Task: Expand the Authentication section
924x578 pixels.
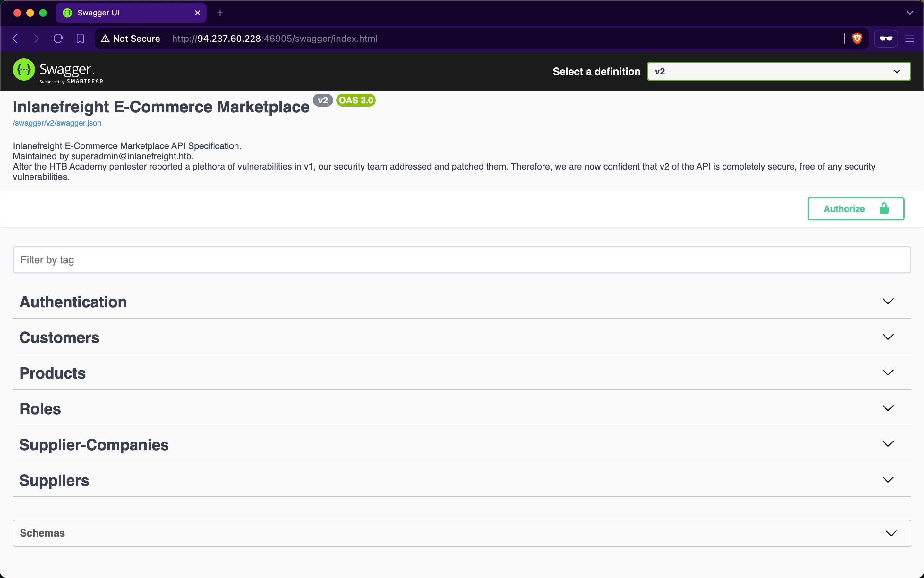Action: click(462, 302)
